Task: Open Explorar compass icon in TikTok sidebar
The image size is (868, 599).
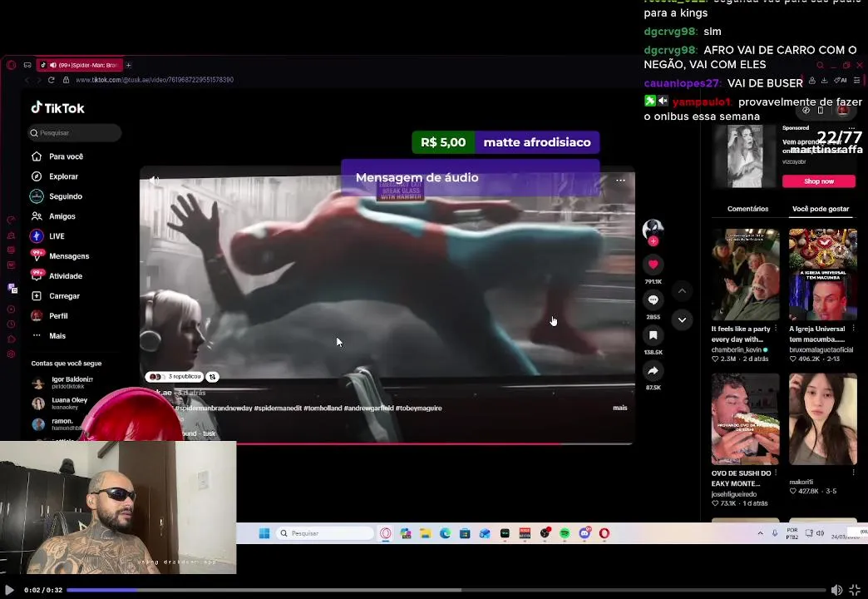Action: (x=37, y=176)
